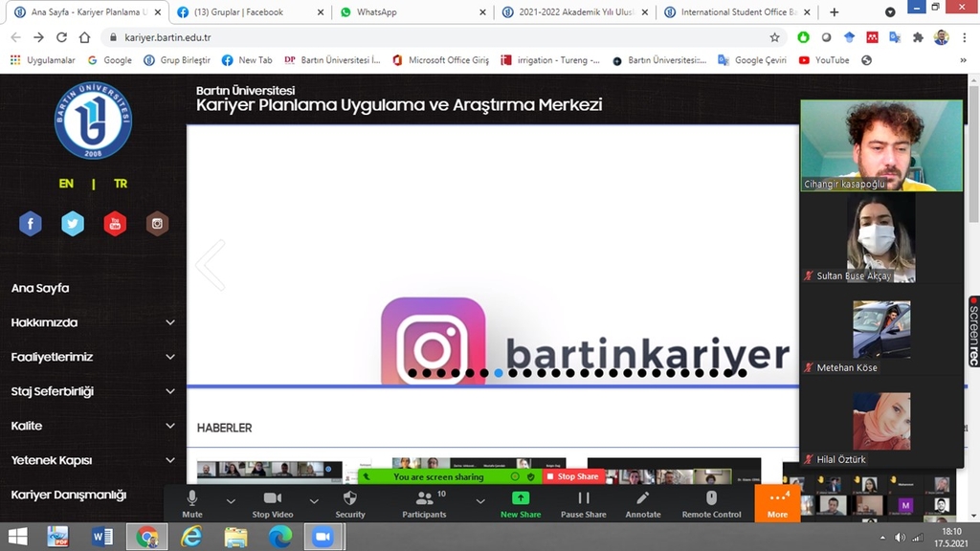Screen dimensions: 980x551
Task: Pause the screen share
Action: [583, 499]
